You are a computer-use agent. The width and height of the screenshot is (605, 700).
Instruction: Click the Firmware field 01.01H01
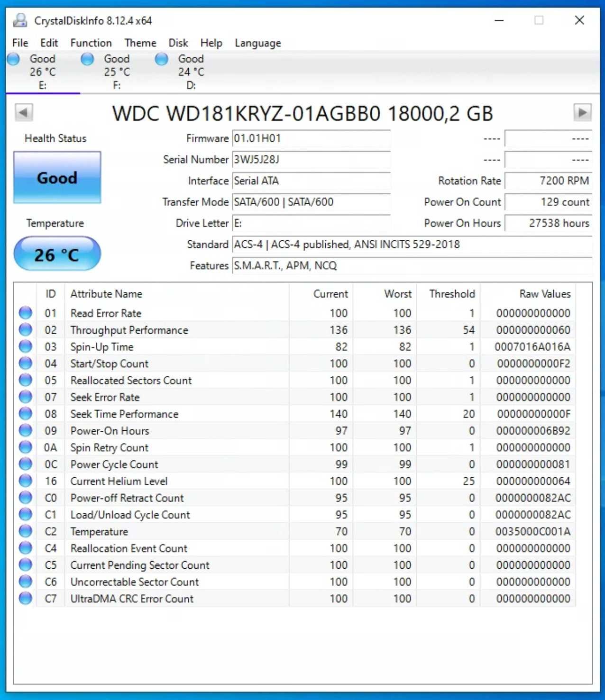click(x=311, y=138)
